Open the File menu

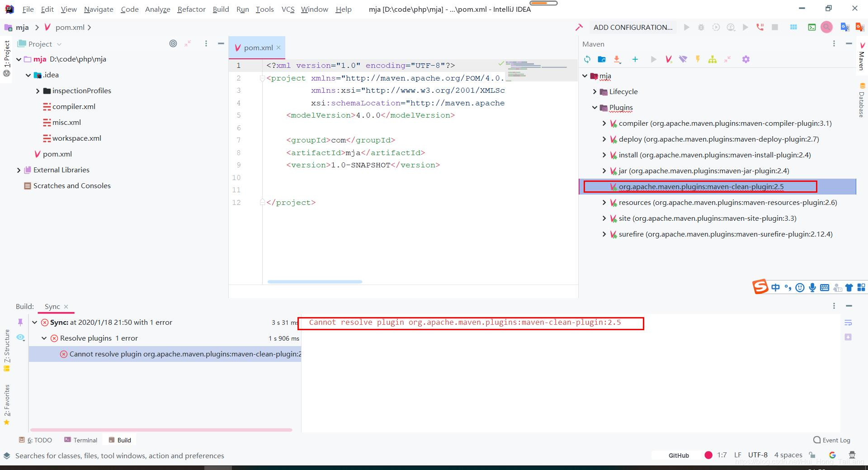tap(28, 9)
